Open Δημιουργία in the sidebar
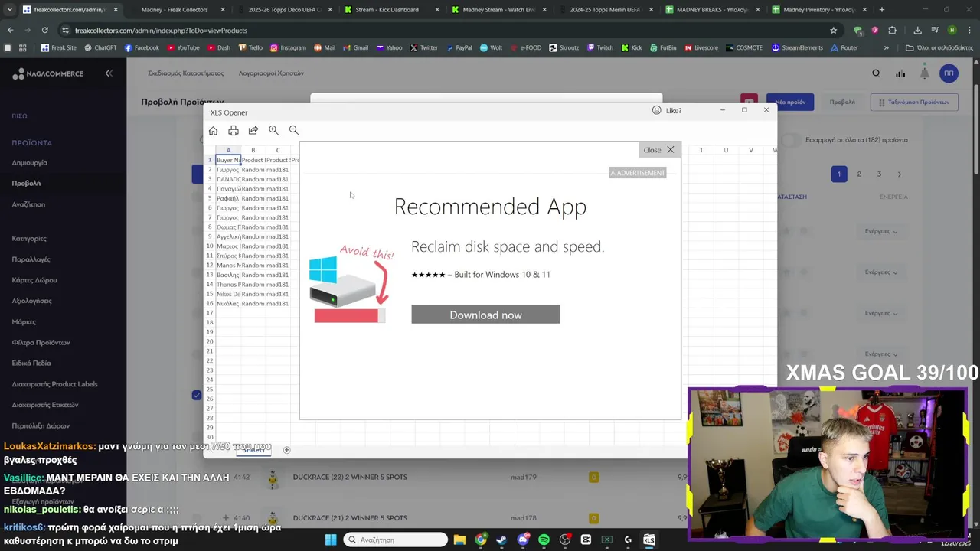The width and height of the screenshot is (980, 551). point(29,163)
